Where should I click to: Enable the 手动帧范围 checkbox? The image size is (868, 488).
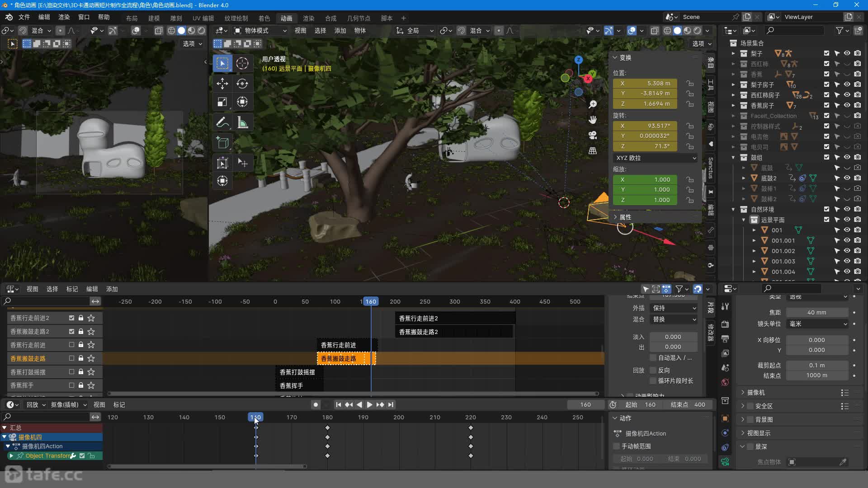coord(616,446)
